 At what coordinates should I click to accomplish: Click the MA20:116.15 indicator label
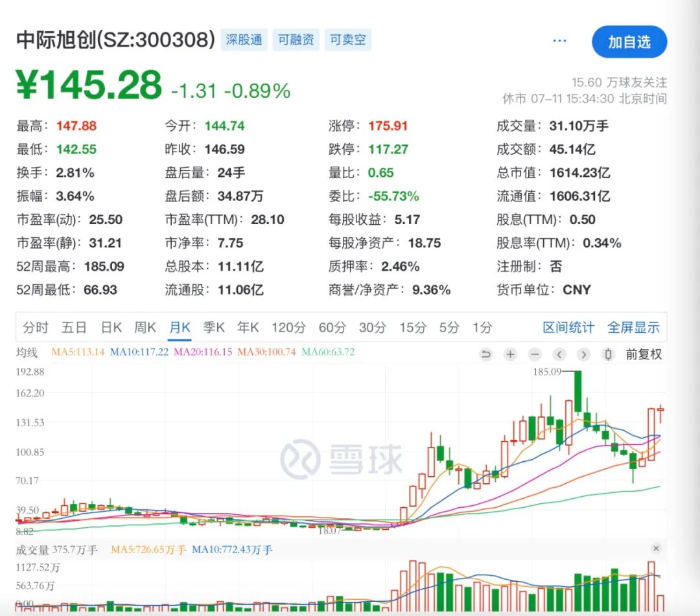(x=203, y=352)
